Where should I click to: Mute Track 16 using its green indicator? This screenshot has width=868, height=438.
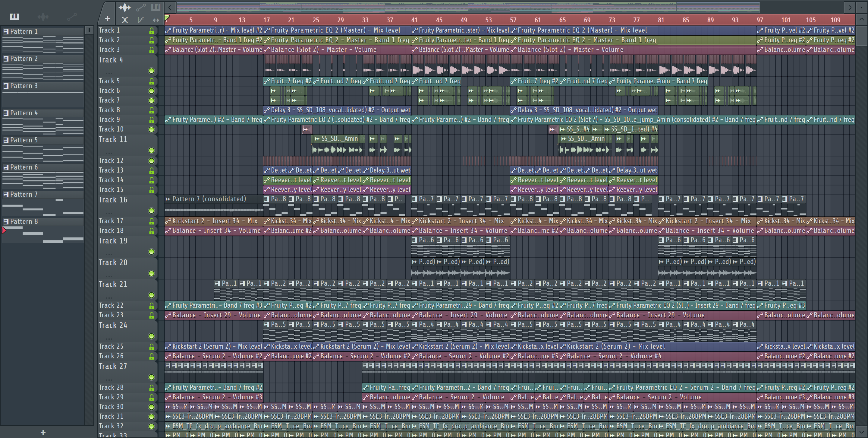coord(151,210)
